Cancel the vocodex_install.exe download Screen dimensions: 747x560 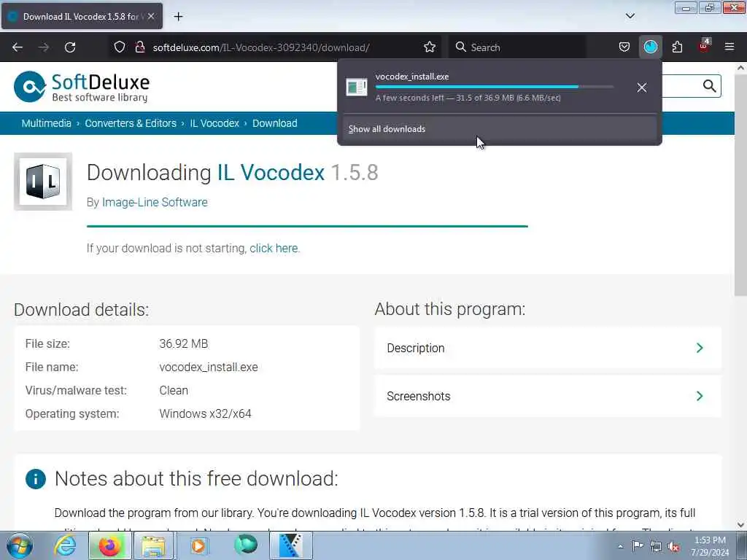(x=642, y=87)
